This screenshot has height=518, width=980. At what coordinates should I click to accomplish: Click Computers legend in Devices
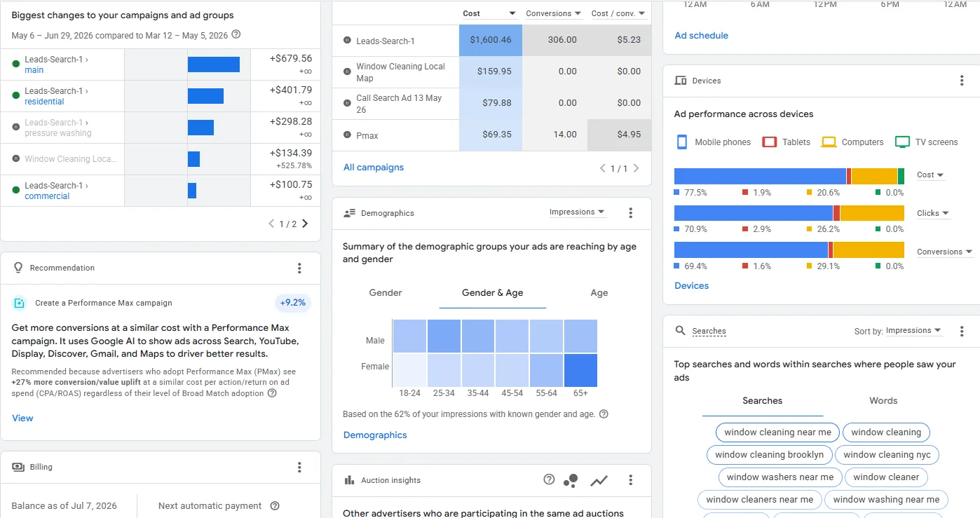(x=852, y=142)
